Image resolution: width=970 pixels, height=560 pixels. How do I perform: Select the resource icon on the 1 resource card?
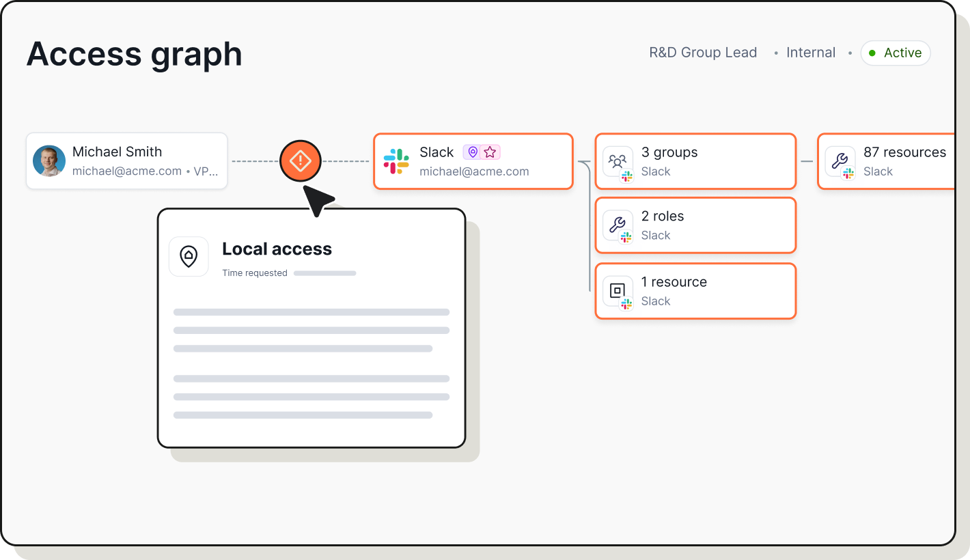point(617,290)
